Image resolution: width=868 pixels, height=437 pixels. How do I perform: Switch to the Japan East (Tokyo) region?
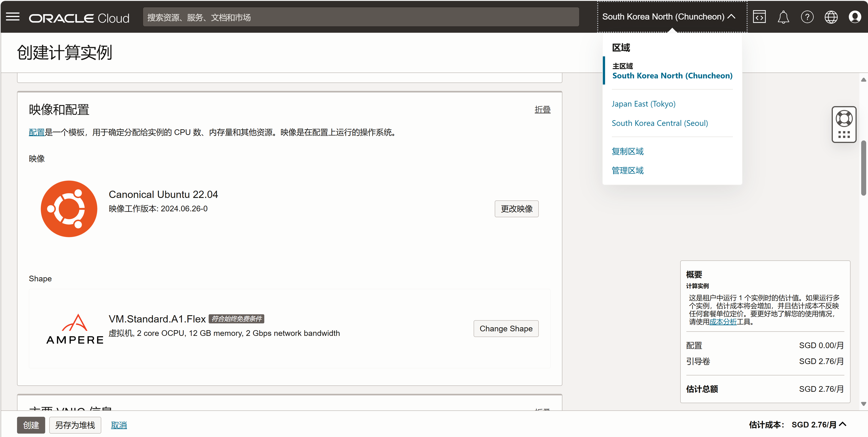(644, 104)
